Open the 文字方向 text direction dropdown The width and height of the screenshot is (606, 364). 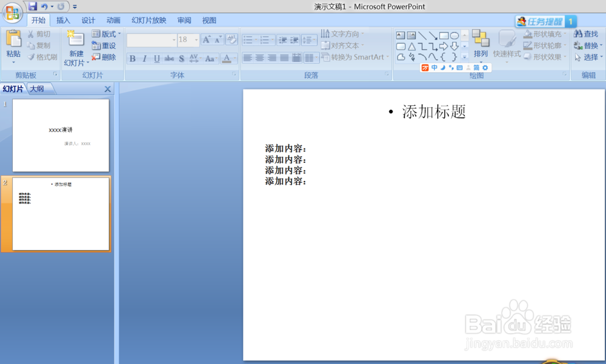(342, 34)
